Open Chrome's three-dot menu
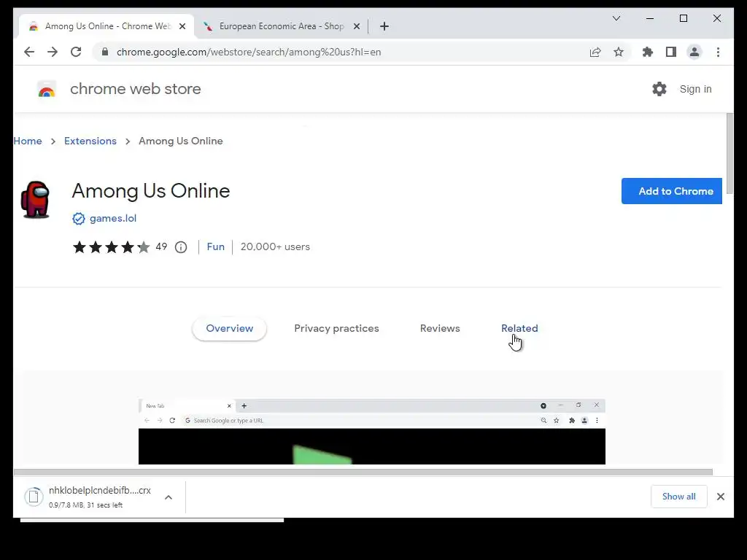Image resolution: width=747 pixels, height=560 pixels. point(718,52)
